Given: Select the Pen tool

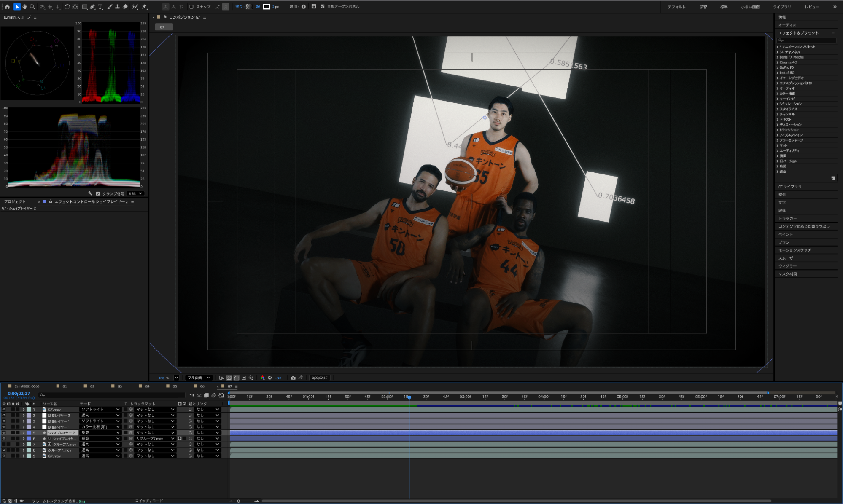Looking at the screenshot, I should 92,7.
